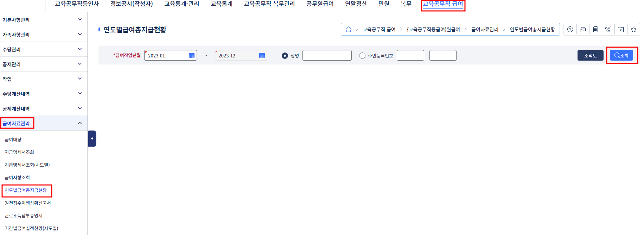Viewport: 644px width, 235px height.
Task: Open the 민원 top menu
Action: click(384, 4)
